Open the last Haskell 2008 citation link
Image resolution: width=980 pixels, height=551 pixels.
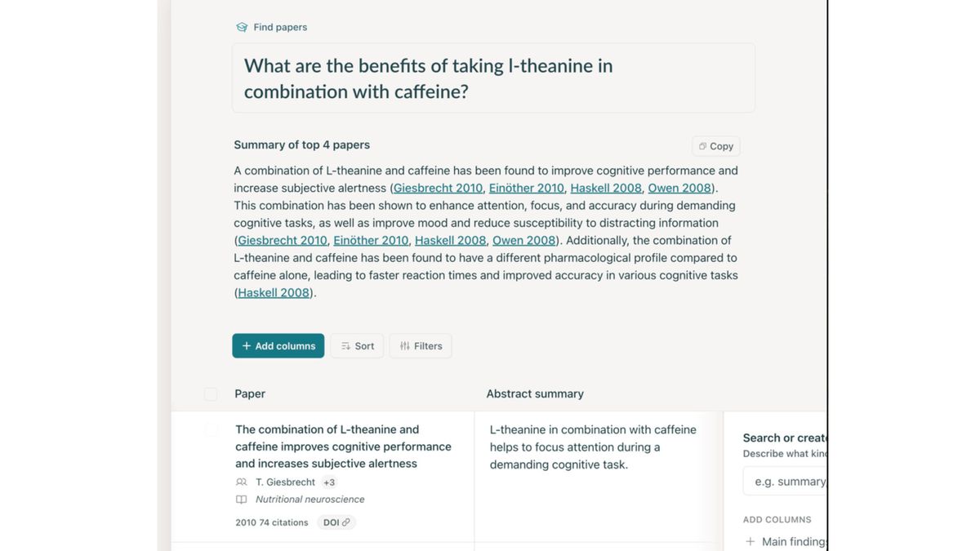pyautogui.click(x=274, y=293)
